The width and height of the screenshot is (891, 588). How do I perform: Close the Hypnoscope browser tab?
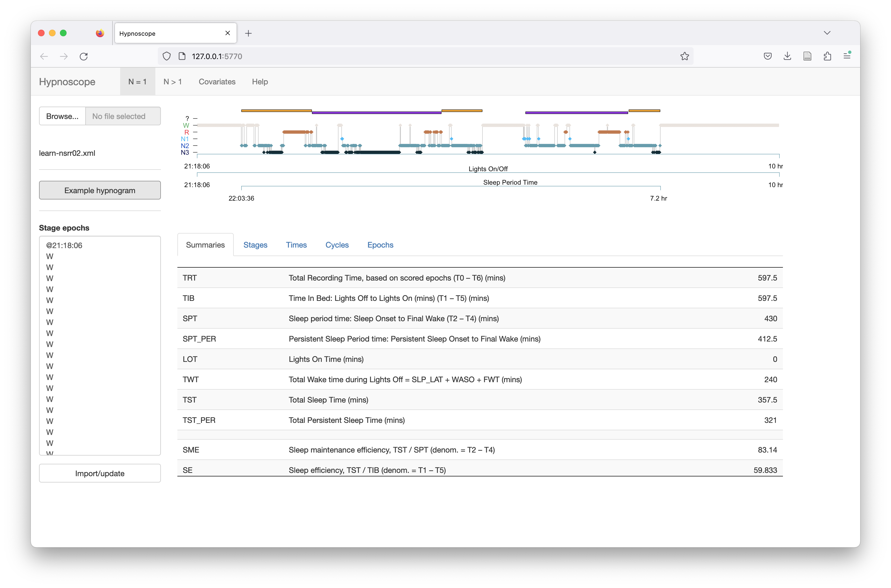pyautogui.click(x=227, y=33)
